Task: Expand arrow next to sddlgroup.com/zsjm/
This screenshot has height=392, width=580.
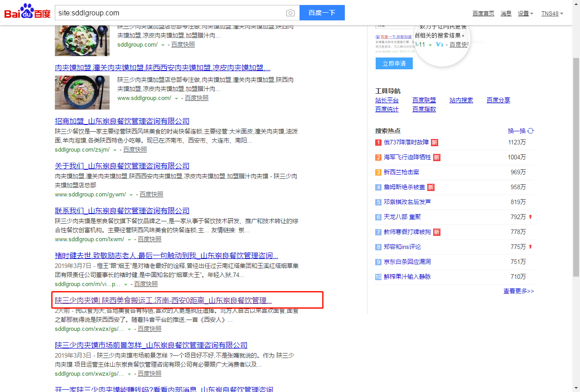Action: pyautogui.click(x=115, y=150)
